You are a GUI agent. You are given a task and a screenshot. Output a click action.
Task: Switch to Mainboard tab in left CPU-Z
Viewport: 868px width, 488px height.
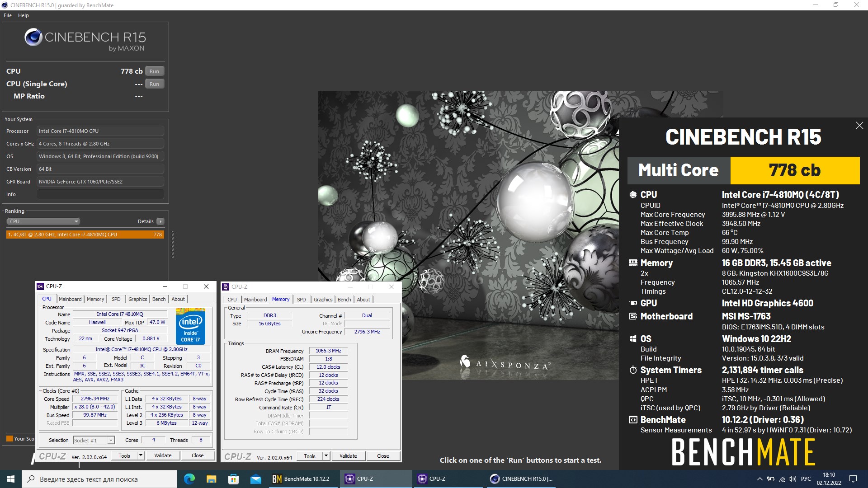(70, 299)
